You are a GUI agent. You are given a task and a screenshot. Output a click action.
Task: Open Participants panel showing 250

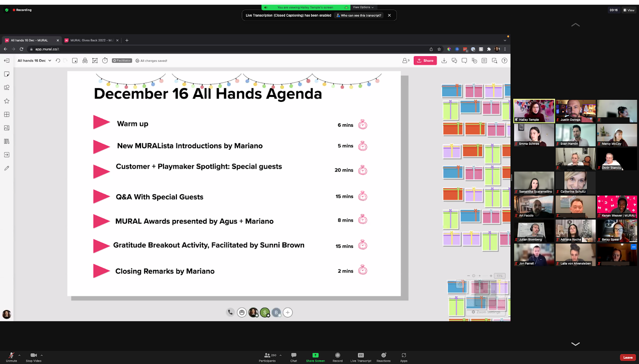click(x=267, y=357)
